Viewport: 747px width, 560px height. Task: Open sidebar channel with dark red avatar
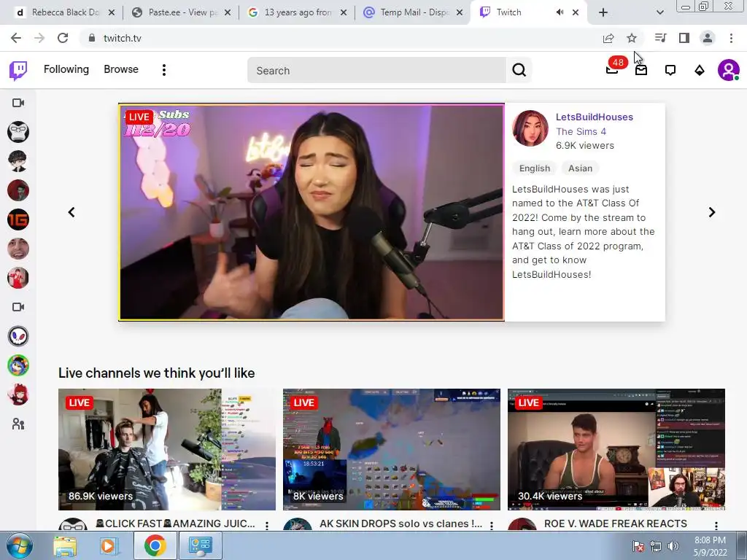18,190
